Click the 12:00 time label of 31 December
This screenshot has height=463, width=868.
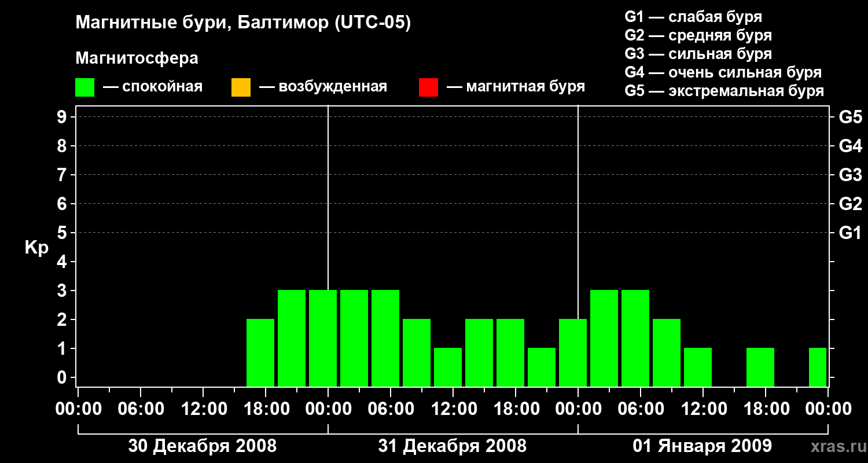pyautogui.click(x=453, y=409)
